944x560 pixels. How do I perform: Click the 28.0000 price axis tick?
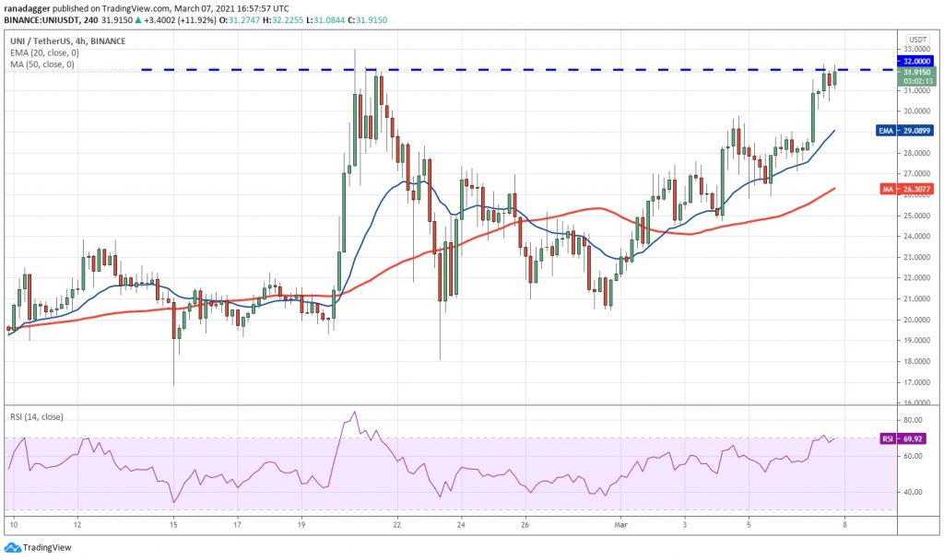[x=915, y=154]
